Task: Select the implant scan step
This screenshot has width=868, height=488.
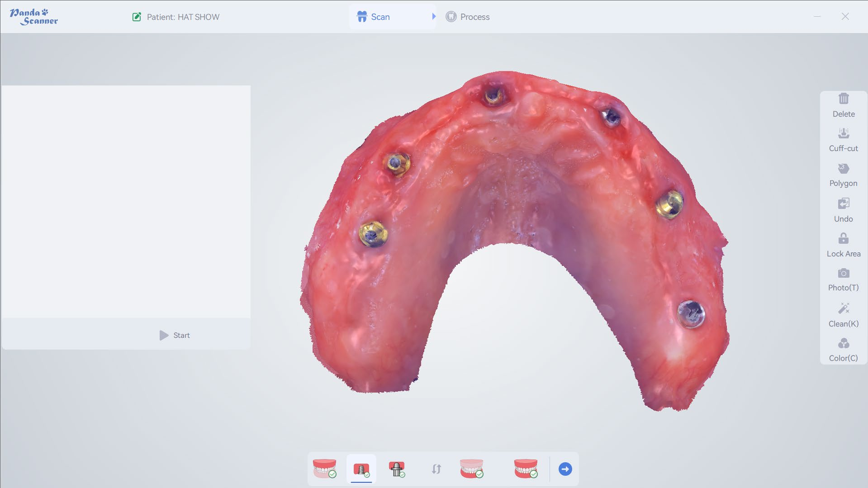Action: click(361, 469)
